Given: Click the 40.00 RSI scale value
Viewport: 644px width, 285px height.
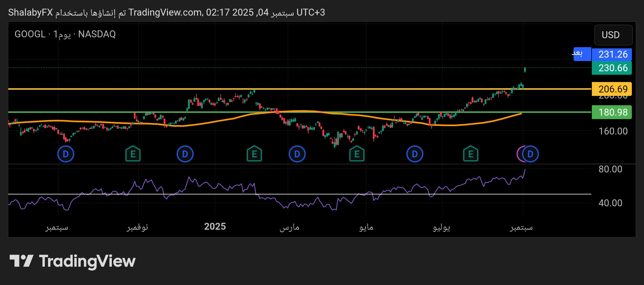Looking at the screenshot, I should (x=610, y=203).
